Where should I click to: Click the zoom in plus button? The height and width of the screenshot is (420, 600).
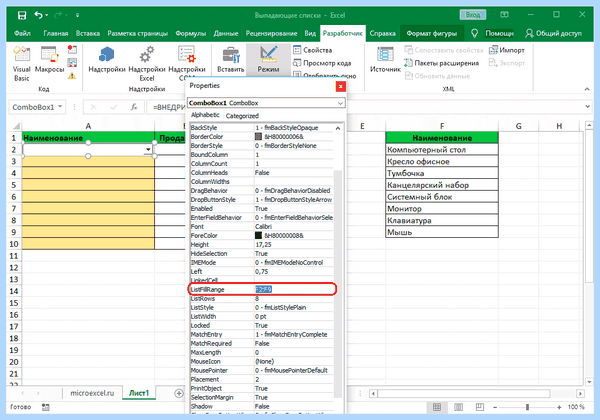pos(559,407)
